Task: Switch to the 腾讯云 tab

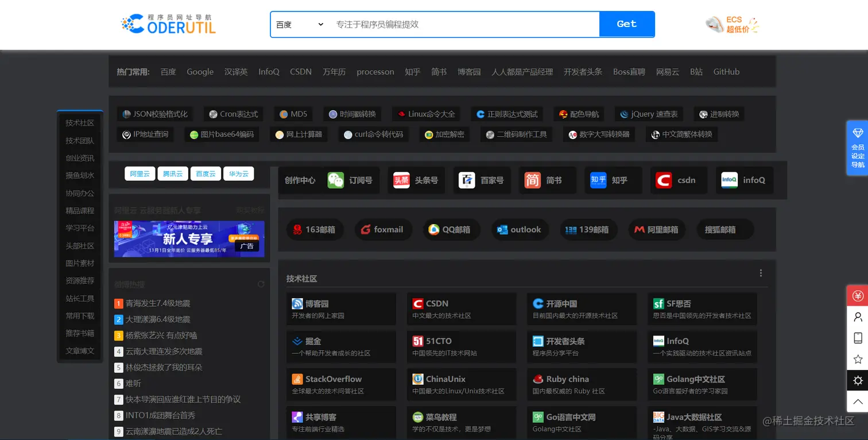Action: (173, 173)
